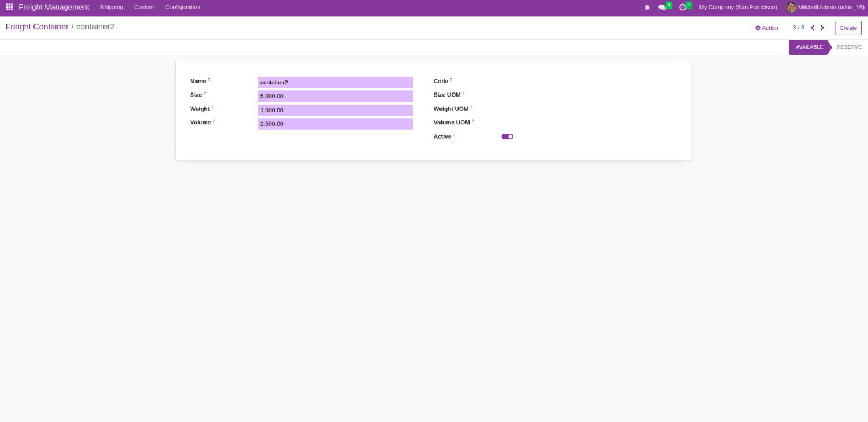Open the Configuration menu
This screenshot has height=422, width=868.
point(182,8)
